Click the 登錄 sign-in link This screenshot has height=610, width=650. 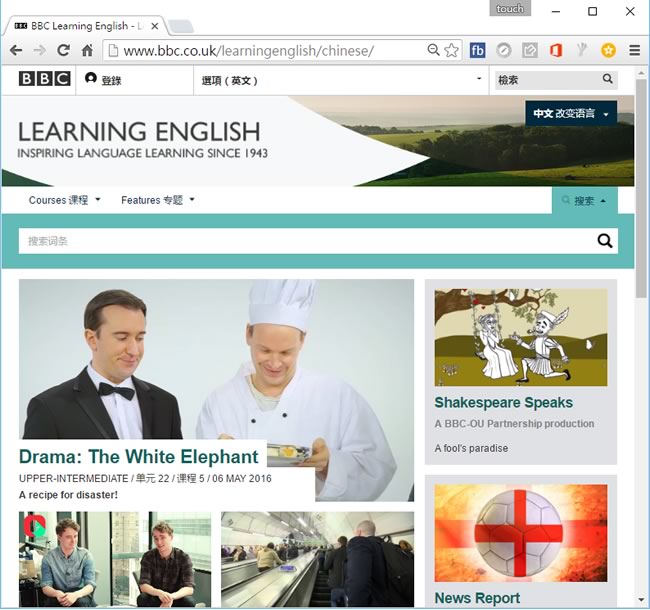coord(104,80)
